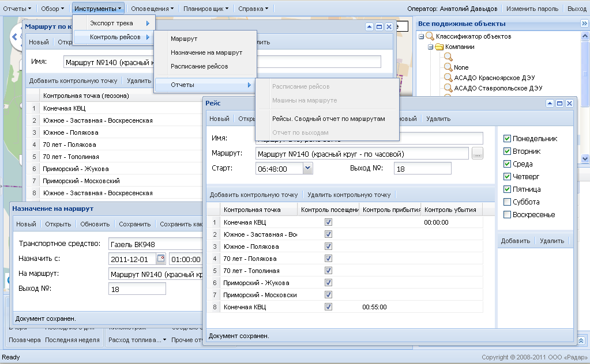Roll up the Маршрут по к... window
Screen dimensions: 590x364
[369, 26]
